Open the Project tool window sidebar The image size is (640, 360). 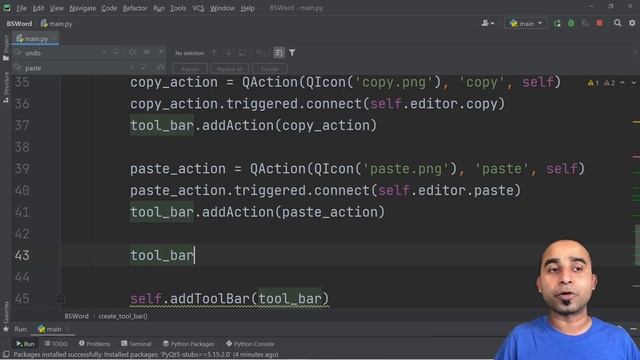(x=6, y=48)
